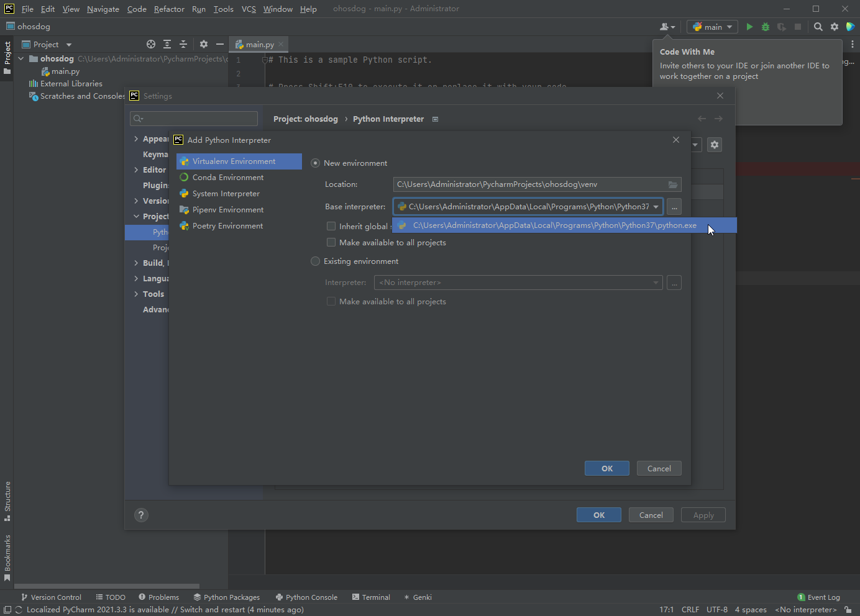Click Cancel in the Settings dialog
The width and height of the screenshot is (860, 616).
tap(651, 515)
